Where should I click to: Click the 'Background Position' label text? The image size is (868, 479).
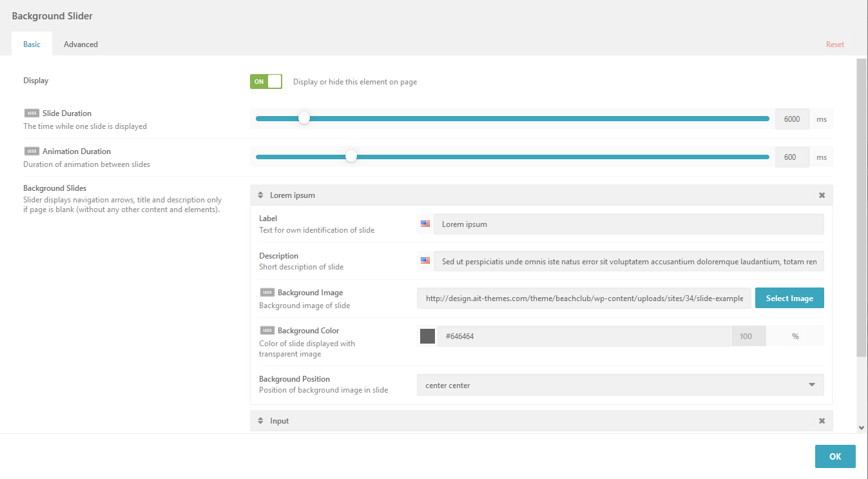click(x=294, y=379)
